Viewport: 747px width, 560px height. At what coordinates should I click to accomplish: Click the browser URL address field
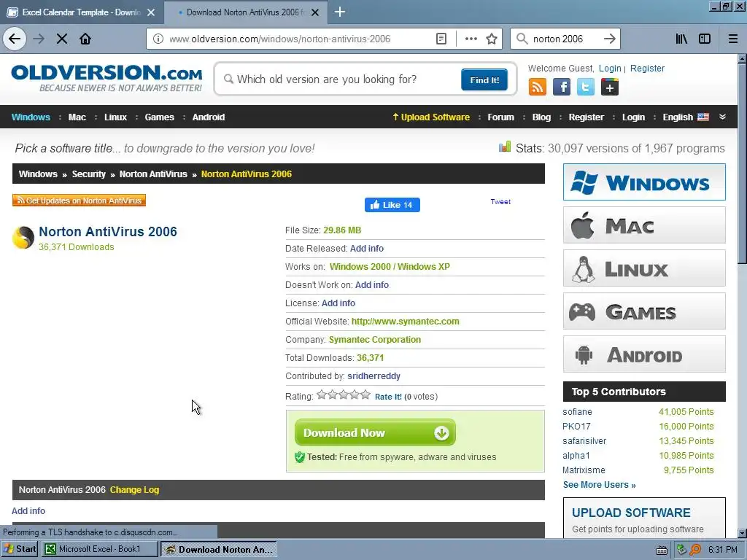[300, 39]
